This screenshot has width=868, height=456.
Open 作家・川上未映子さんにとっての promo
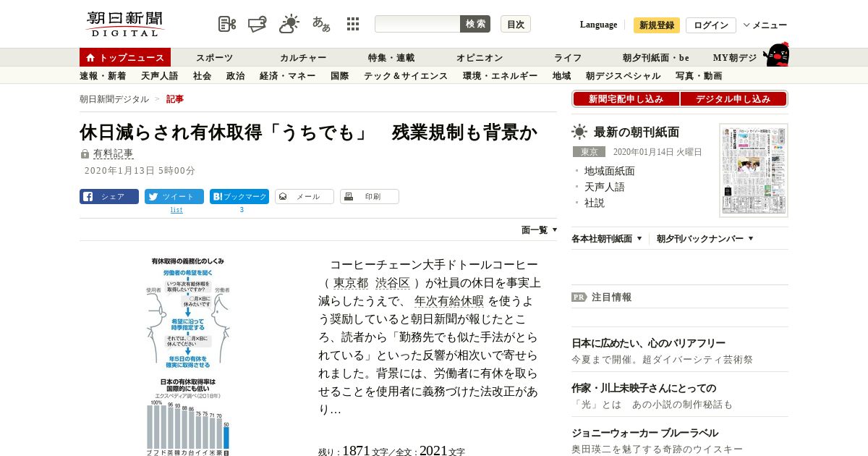click(x=644, y=388)
